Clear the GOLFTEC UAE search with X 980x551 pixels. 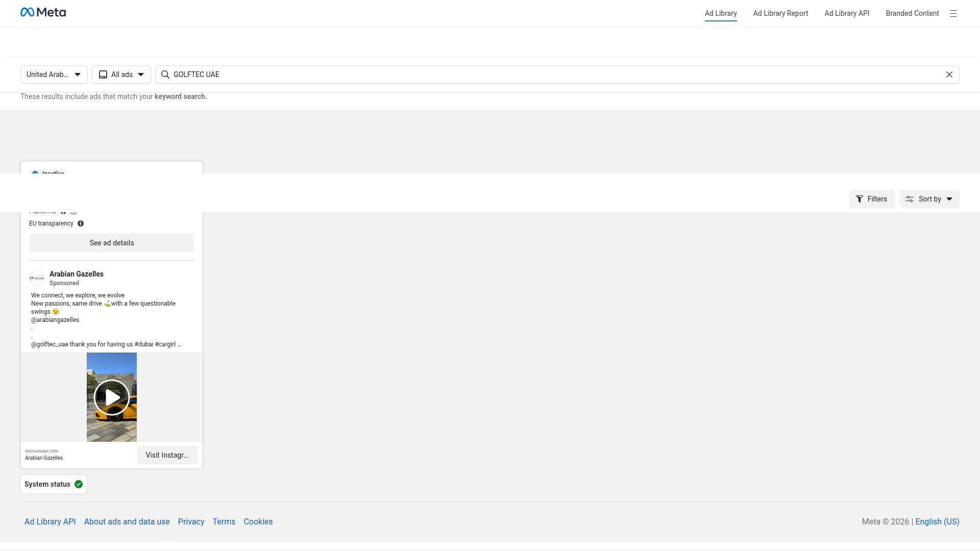pyautogui.click(x=949, y=74)
